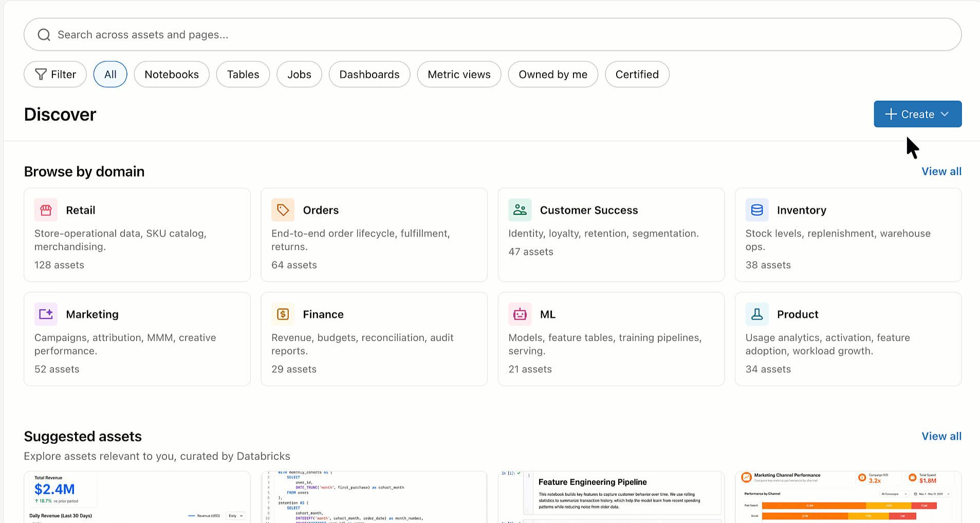
Task: Click the 34 assets count
Action: pos(768,369)
